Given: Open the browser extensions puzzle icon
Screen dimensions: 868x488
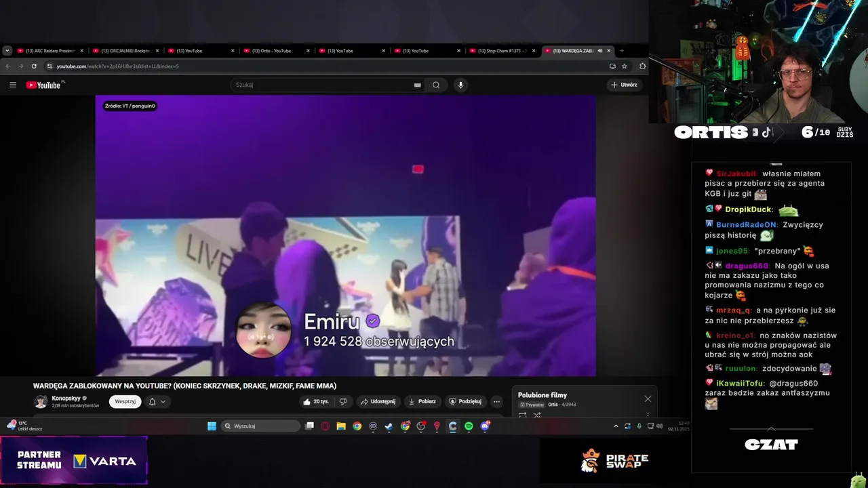Looking at the screenshot, I should [x=642, y=66].
